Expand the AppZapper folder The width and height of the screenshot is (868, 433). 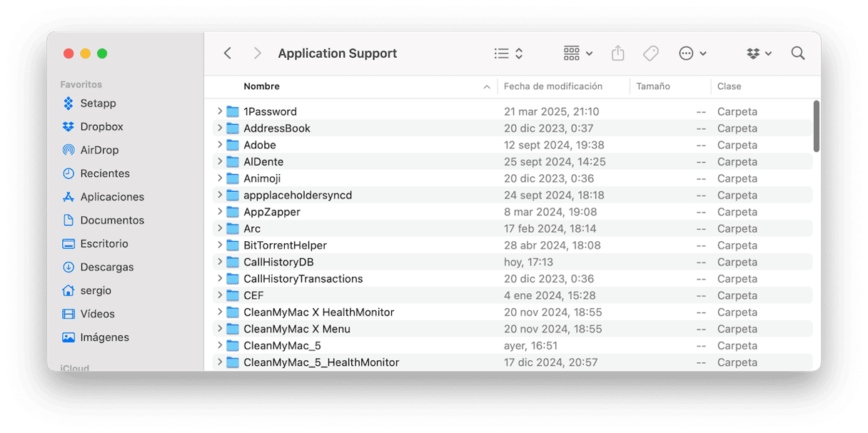pyautogui.click(x=220, y=212)
